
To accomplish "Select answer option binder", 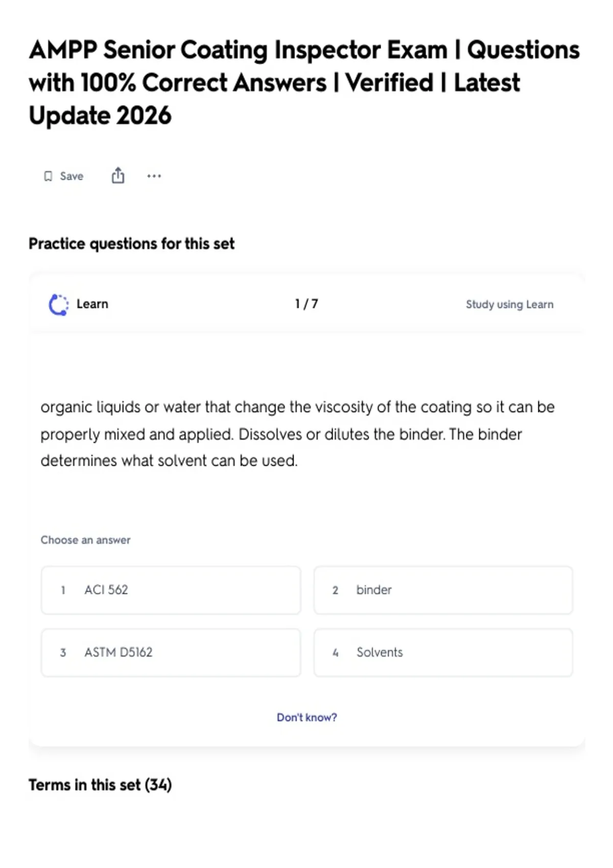I will (443, 590).
